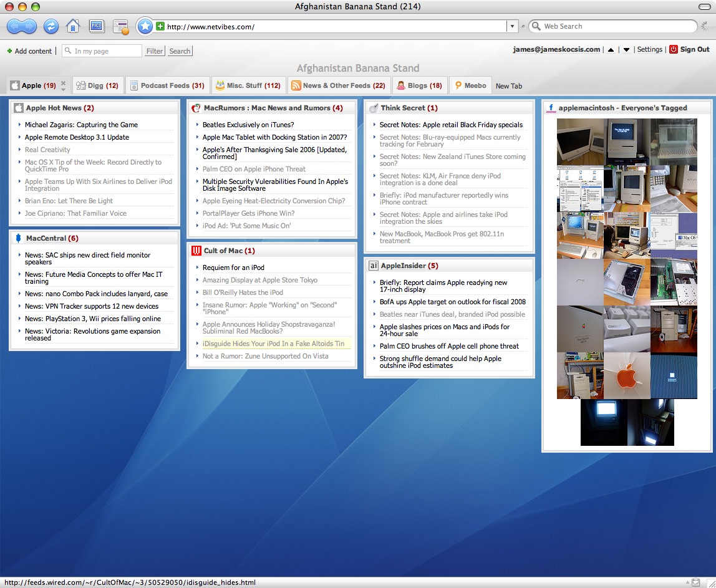Open Settings link
Viewport: 716px width, 588px height.
click(649, 49)
